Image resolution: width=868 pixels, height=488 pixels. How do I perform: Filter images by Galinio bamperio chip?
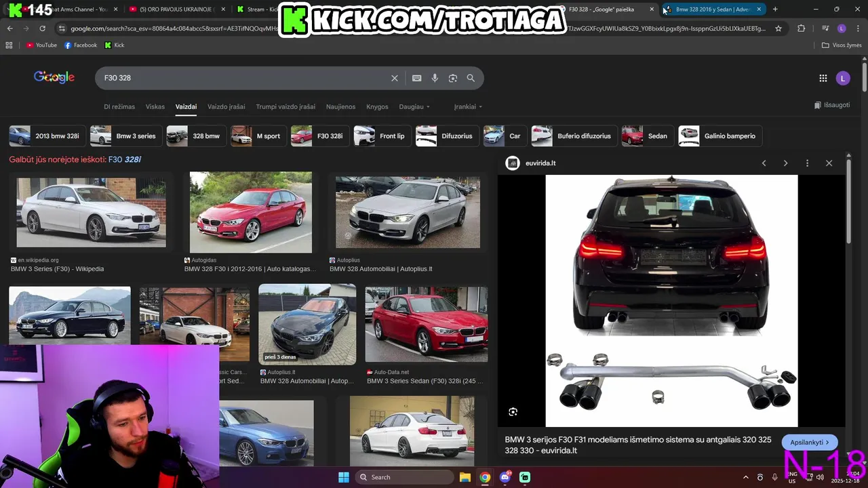click(719, 136)
